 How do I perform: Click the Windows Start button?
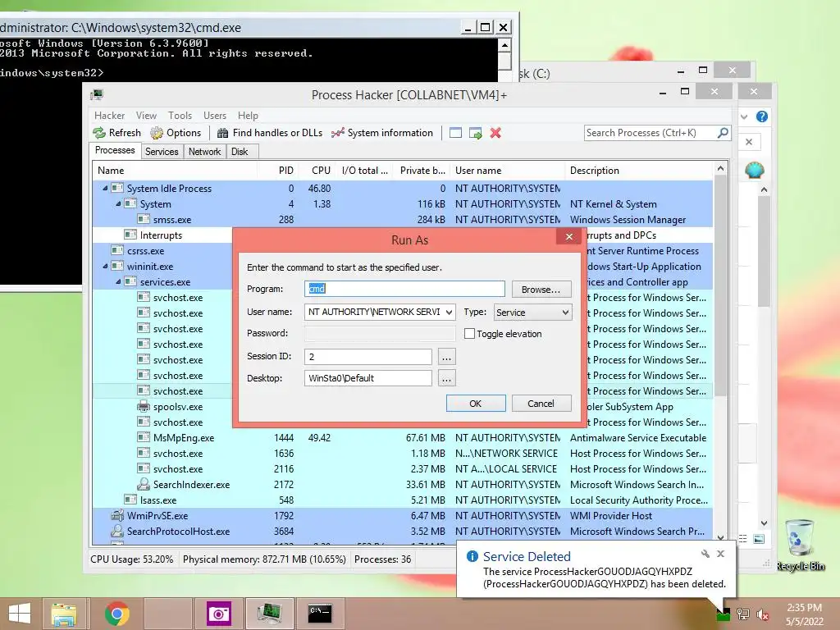pos(20,614)
